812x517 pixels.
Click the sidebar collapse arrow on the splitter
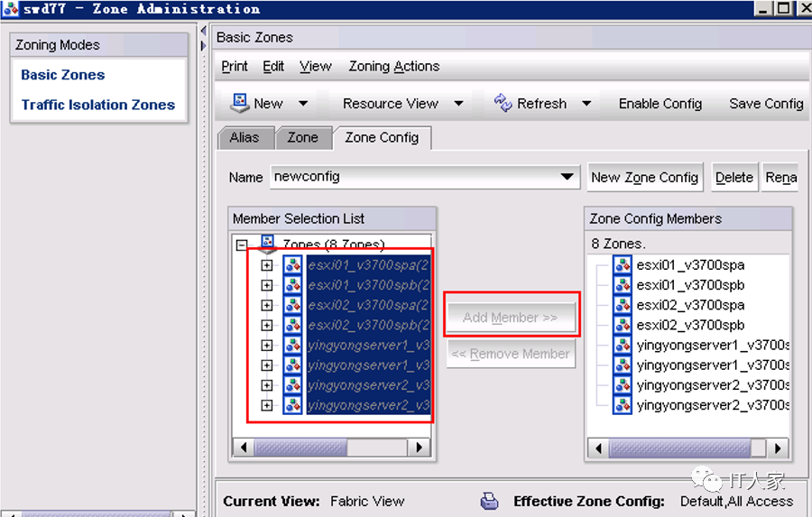[x=203, y=31]
